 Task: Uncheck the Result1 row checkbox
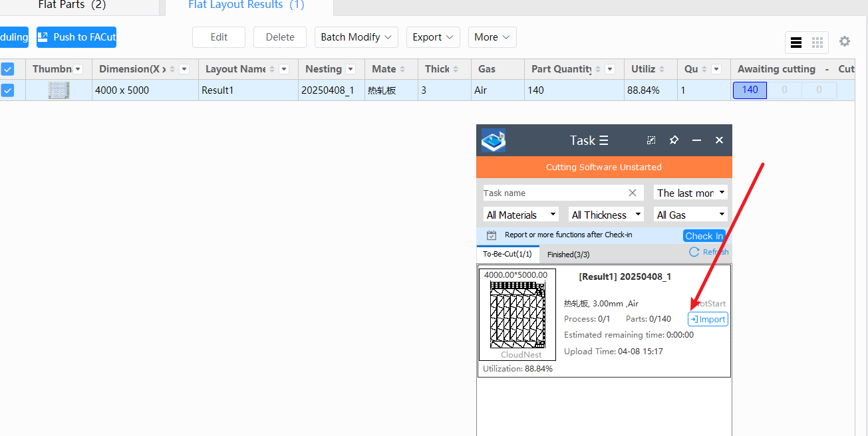(7, 90)
